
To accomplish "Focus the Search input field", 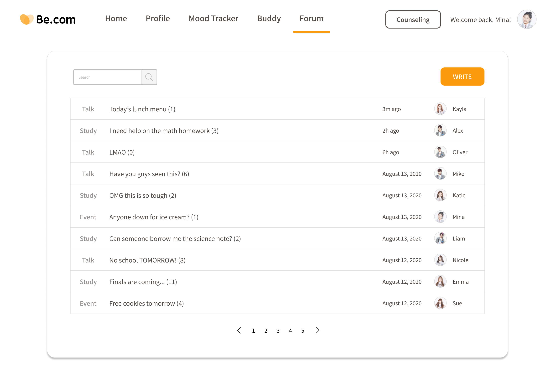I will 108,77.
